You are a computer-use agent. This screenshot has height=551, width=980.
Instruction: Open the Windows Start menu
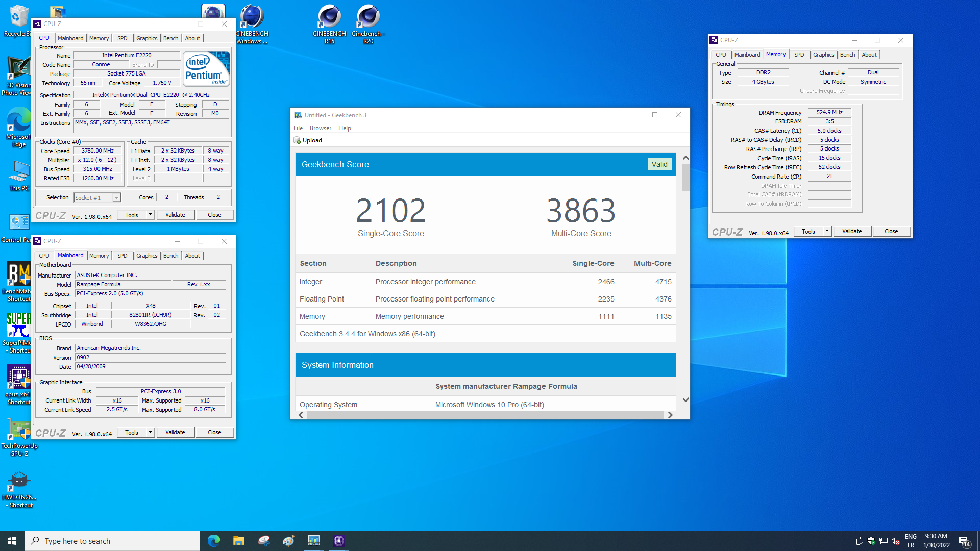(x=12, y=541)
